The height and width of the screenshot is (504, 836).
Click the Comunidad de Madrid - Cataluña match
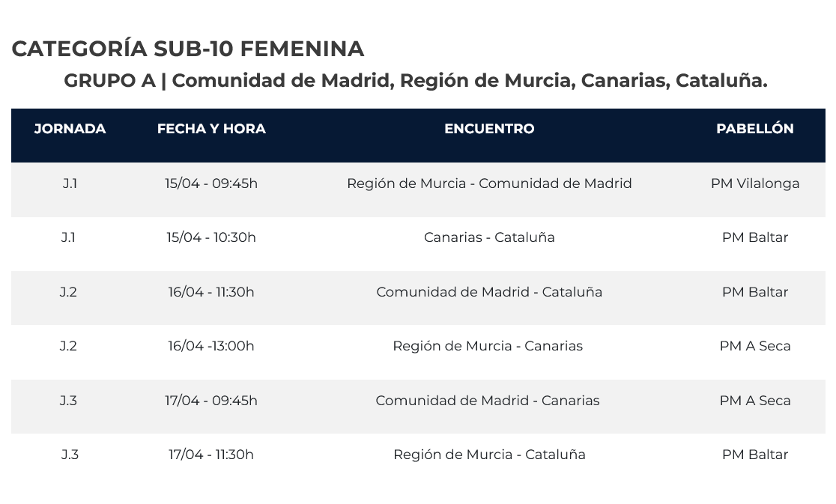[489, 292]
